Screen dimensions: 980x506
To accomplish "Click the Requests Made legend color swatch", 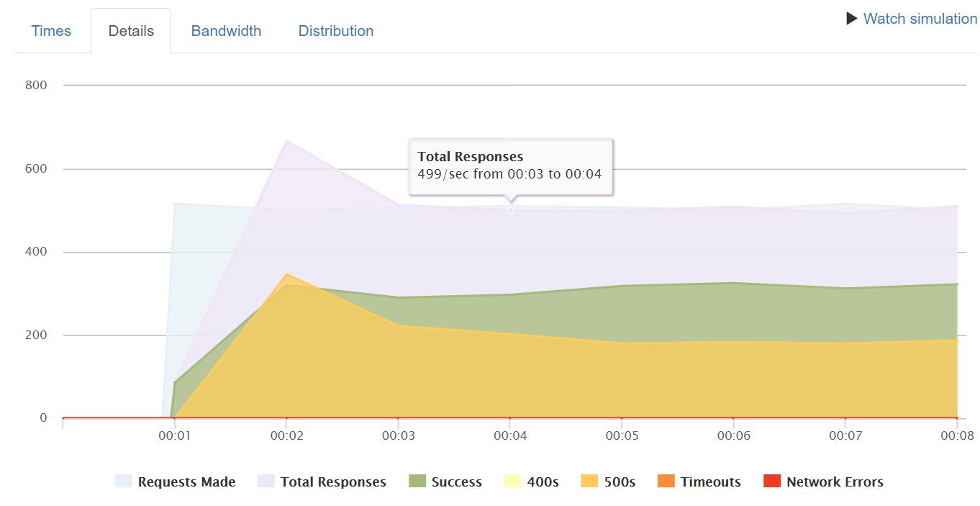I will point(124,482).
